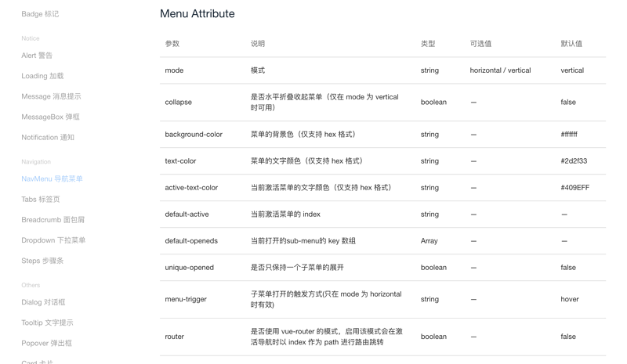Open Dialog 对话框 page
This screenshot has width=627, height=364.
43,302
